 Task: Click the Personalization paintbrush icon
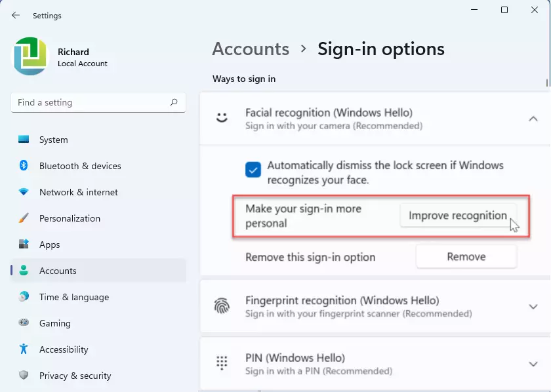(x=24, y=218)
